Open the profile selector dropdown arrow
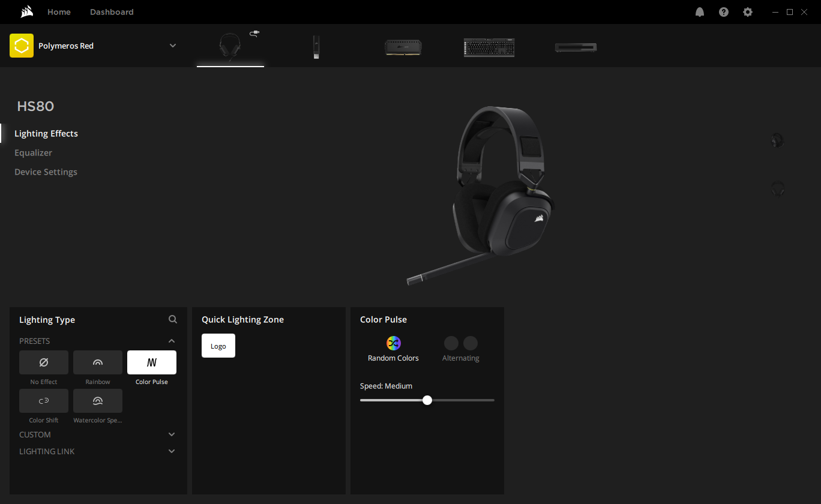 (x=173, y=46)
